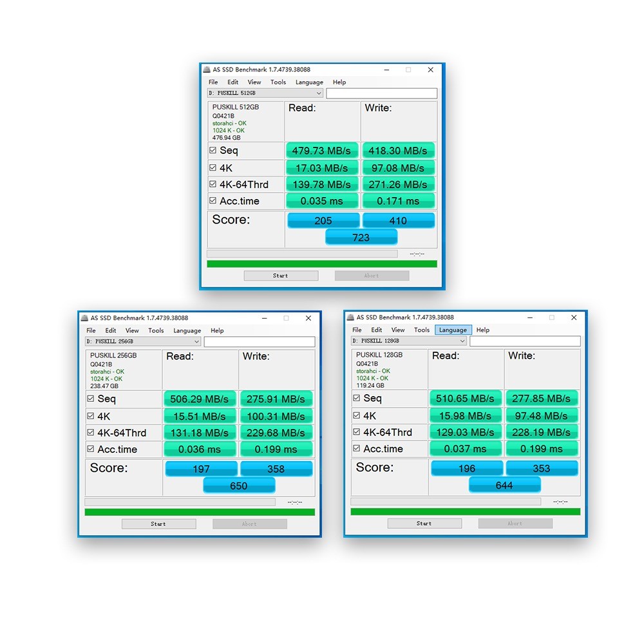
Task: Click the empty text field beside 512GB drive dropdown
Action: pos(381,93)
